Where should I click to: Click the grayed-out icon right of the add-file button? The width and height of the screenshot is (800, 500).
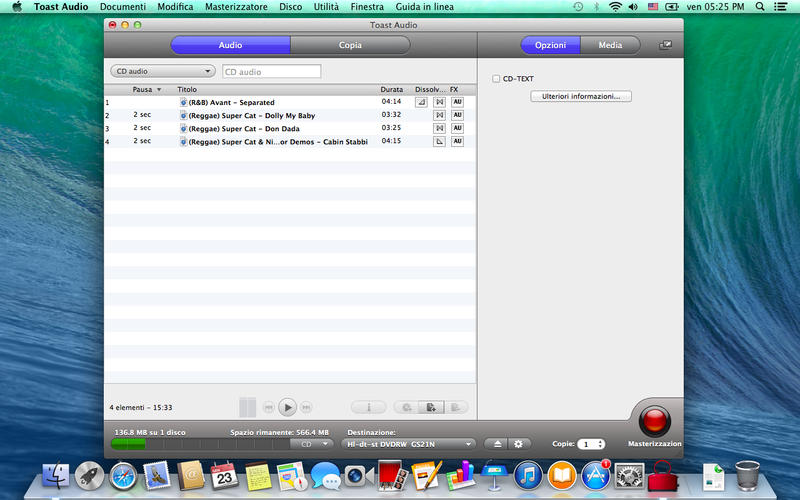click(456, 407)
